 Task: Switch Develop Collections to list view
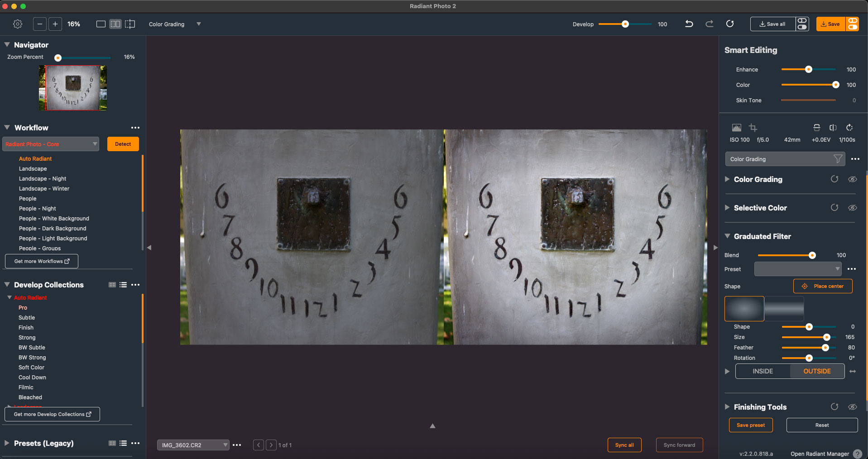[123, 285]
